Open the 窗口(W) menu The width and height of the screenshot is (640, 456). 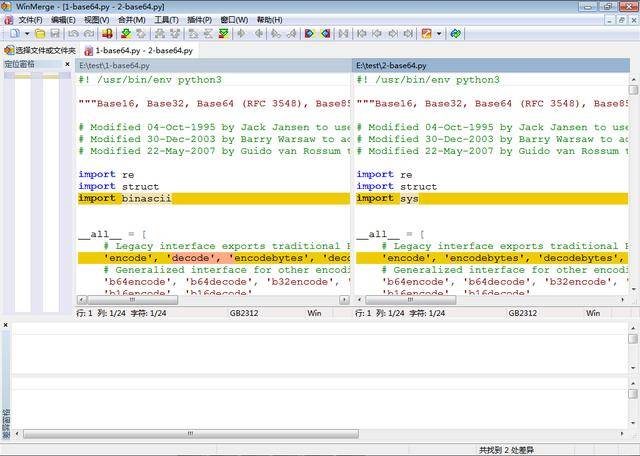click(x=234, y=20)
